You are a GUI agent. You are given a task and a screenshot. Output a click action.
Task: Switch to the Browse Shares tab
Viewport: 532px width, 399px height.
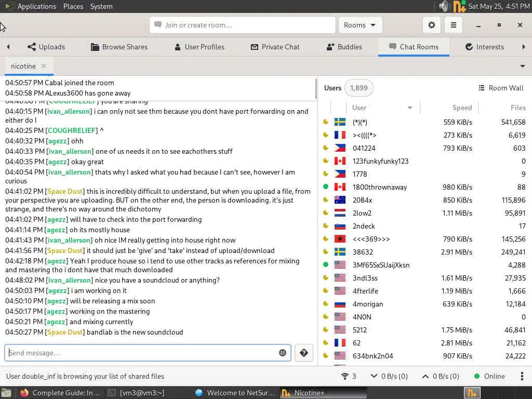119,47
